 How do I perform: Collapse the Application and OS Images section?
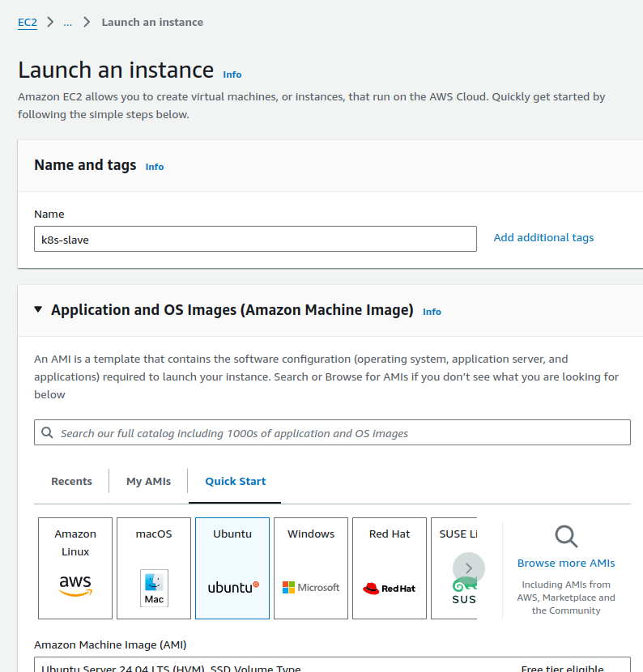(x=38, y=310)
